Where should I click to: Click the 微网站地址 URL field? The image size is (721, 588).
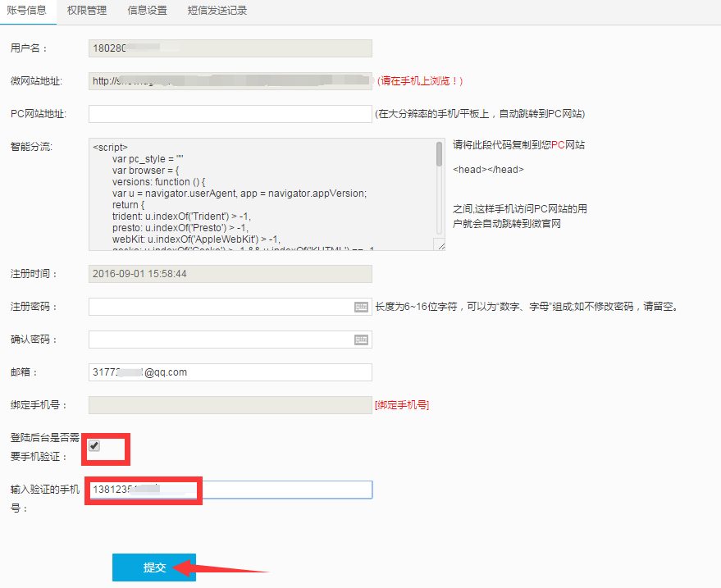230,81
